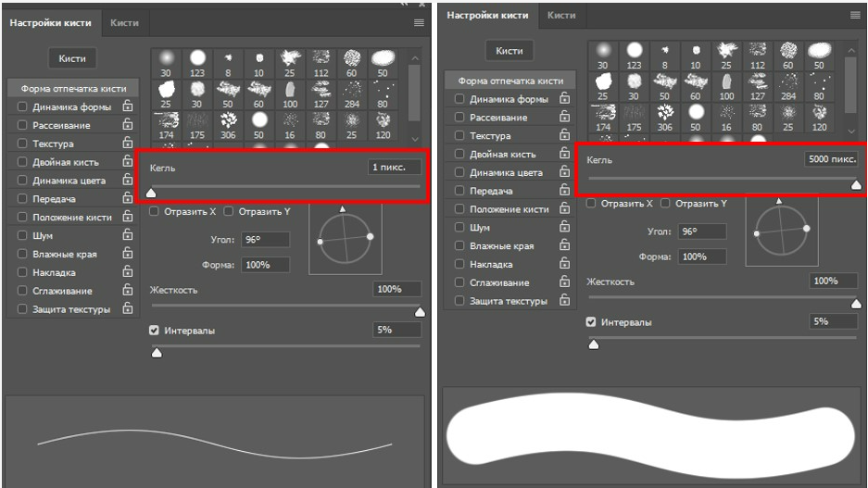Screen dimensions: 868x488
Task: Unlock Динамика формы lock icon, left panel
Action: coord(127,106)
